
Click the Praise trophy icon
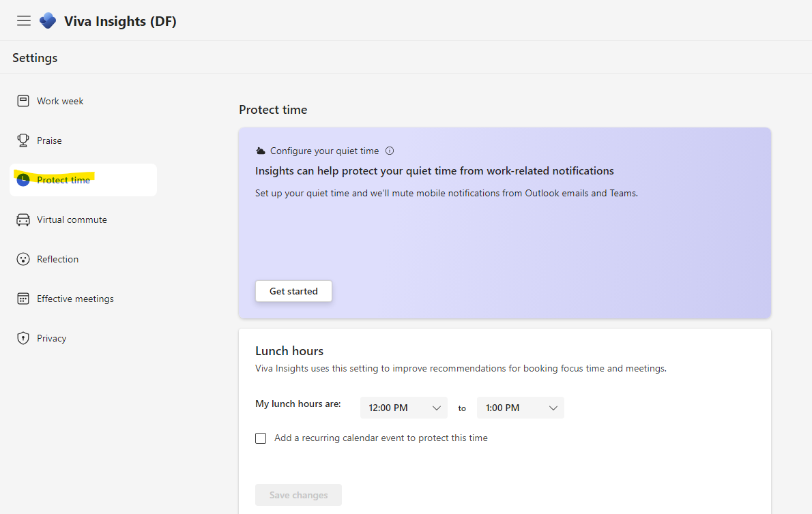click(23, 140)
